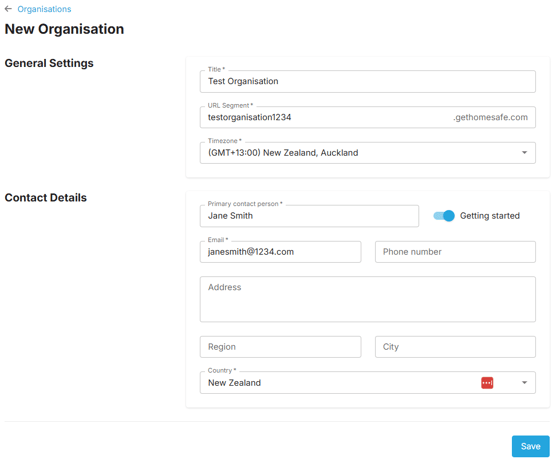Click the Address text area
Image resolution: width=560 pixels, height=467 pixels.
tap(368, 299)
